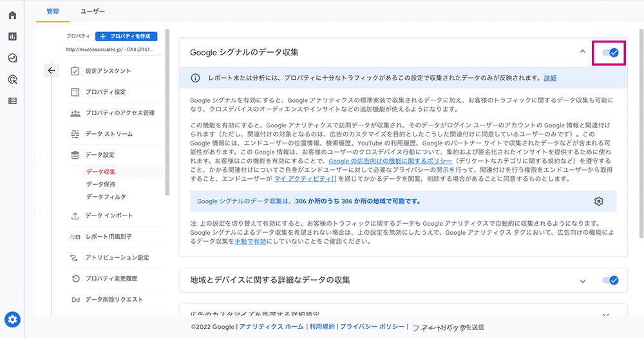Viewport: 644px width, 339px height.
Task: Expand 地域とデバイスに関する詳細なデータの収集 chevron
Action: (x=582, y=281)
